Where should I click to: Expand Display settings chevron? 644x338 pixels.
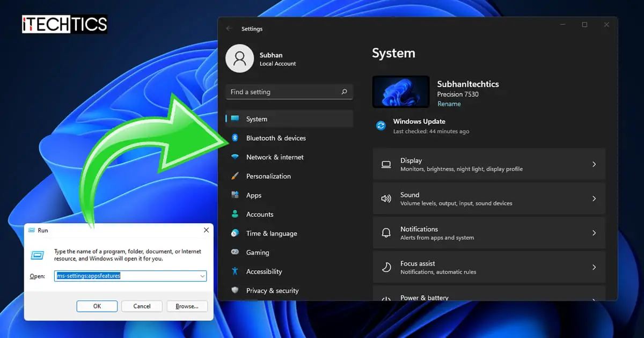594,164
